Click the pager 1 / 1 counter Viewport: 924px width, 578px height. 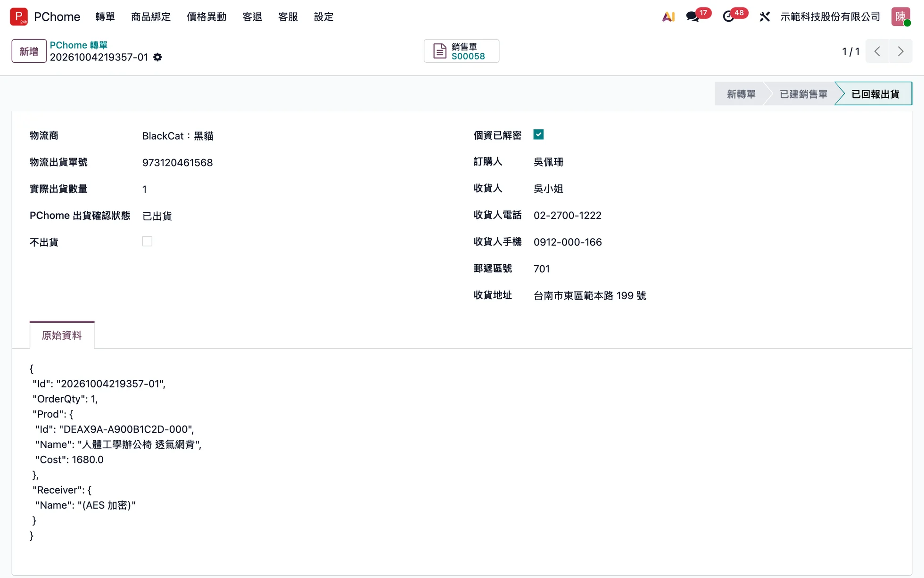(x=851, y=51)
